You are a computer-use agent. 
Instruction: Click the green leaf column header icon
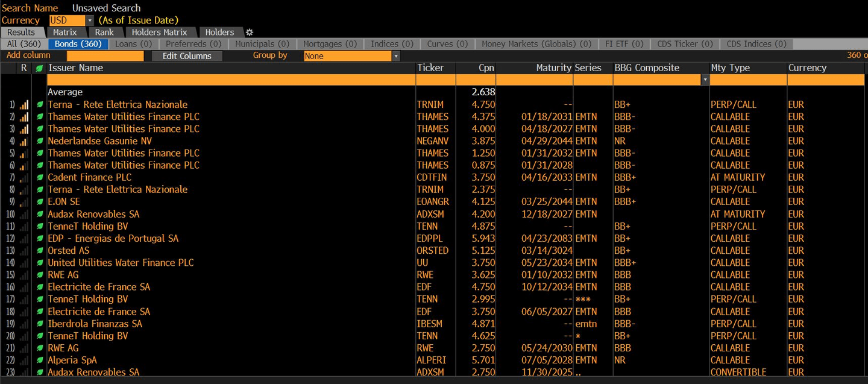click(x=40, y=68)
